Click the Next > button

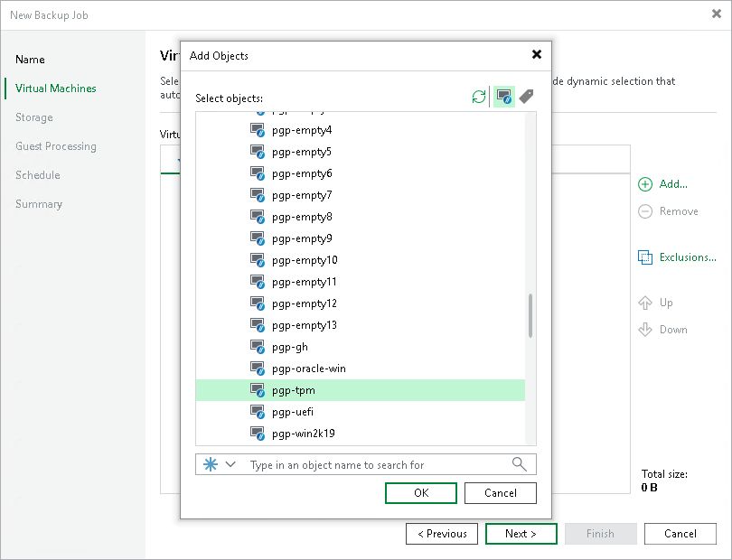pyautogui.click(x=521, y=534)
